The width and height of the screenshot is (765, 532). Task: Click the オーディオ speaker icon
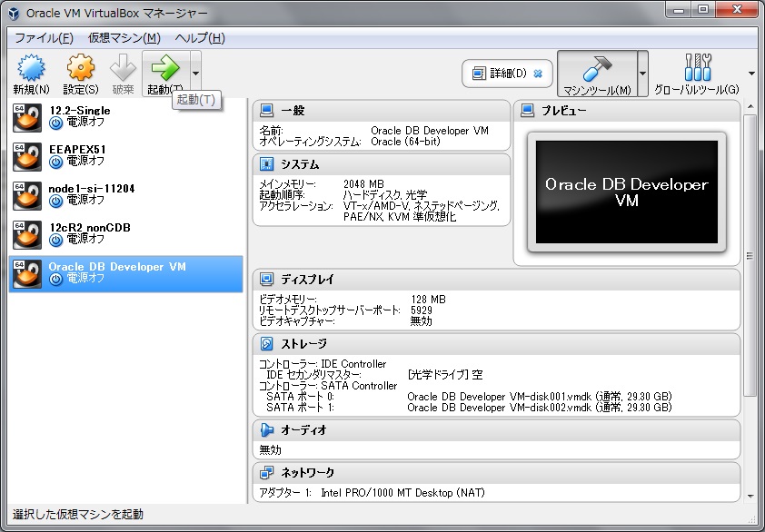266,430
